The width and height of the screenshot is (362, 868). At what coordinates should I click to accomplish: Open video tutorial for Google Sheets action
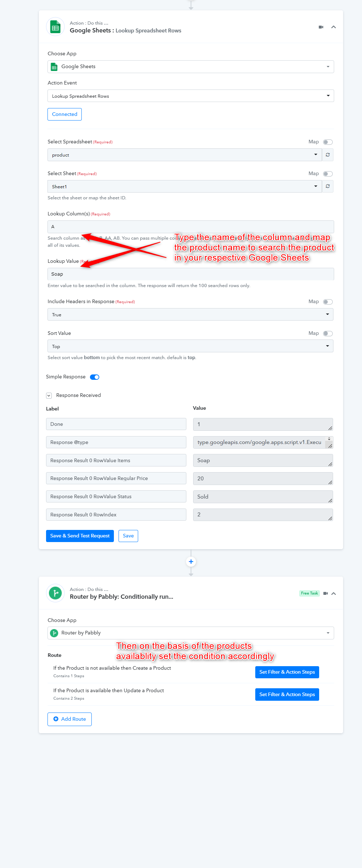(321, 27)
